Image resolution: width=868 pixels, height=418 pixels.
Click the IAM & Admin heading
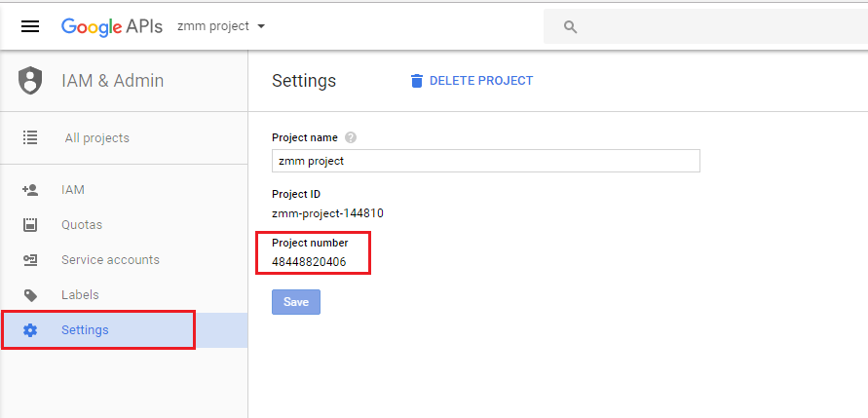[112, 81]
